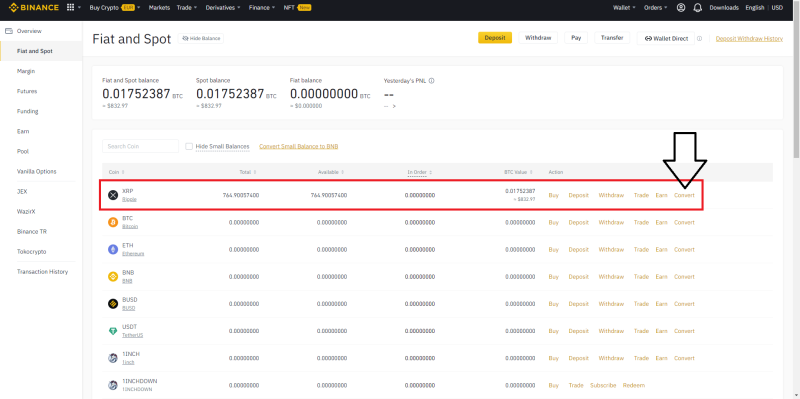The width and height of the screenshot is (800, 399).
Task: Click the Ripple name under XRP
Action: pyautogui.click(x=129, y=200)
